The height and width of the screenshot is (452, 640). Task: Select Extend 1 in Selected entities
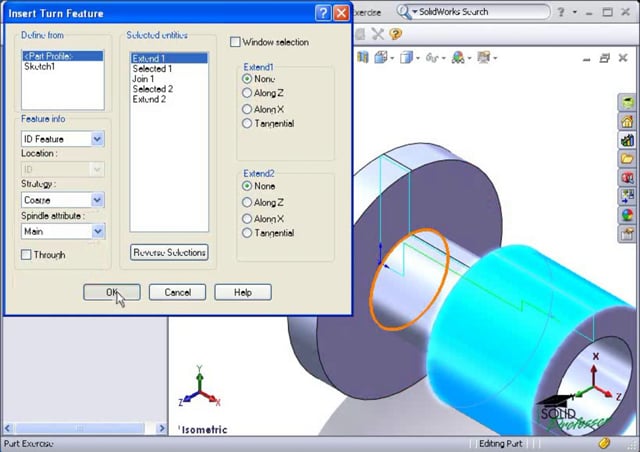coord(169,58)
